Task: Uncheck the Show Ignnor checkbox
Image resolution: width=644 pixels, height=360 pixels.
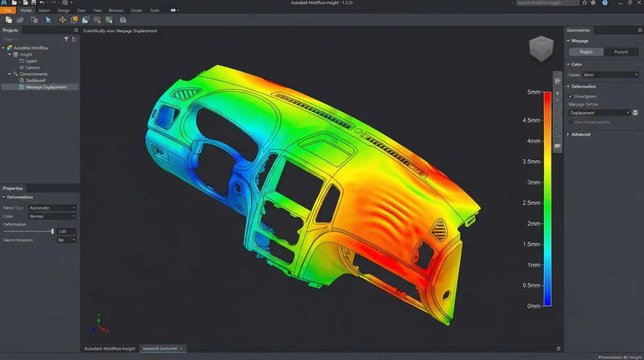Action: (x=571, y=96)
